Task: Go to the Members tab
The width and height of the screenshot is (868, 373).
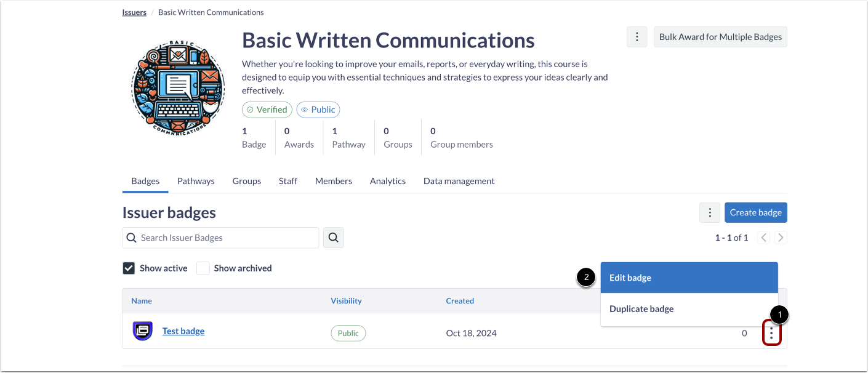Action: pos(334,181)
